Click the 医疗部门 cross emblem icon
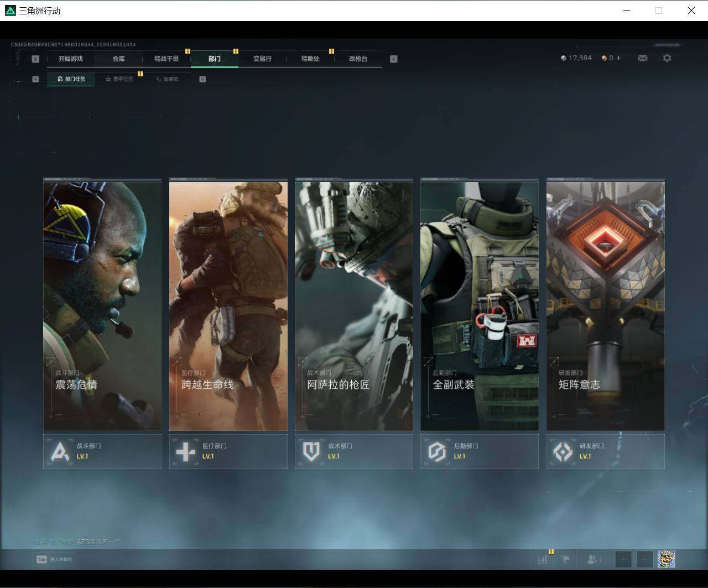 [x=185, y=452]
